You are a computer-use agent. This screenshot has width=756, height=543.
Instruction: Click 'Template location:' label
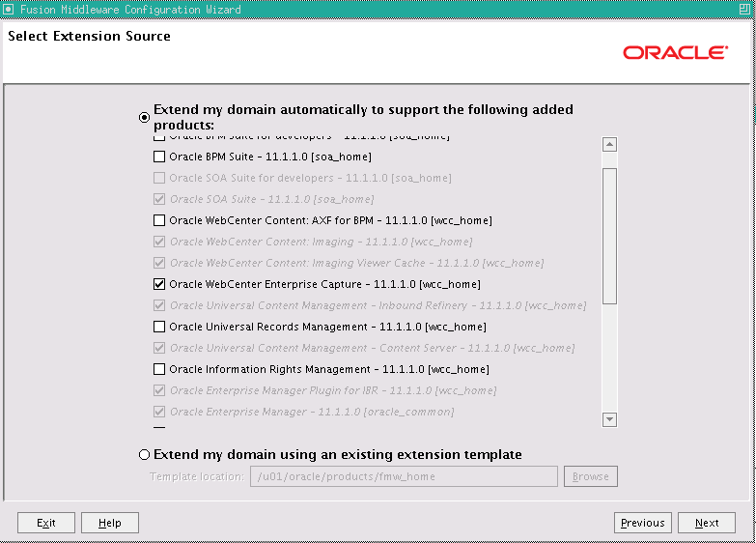[x=197, y=476]
